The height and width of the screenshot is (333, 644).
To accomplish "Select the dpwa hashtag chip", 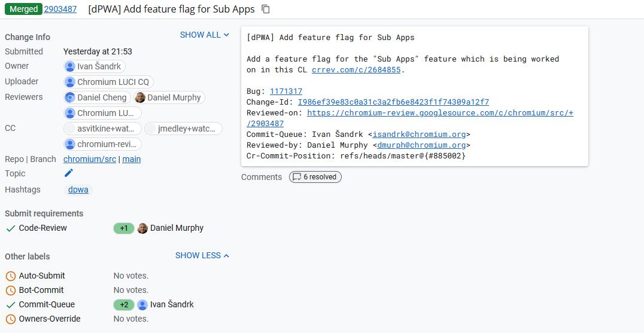I will [78, 190].
